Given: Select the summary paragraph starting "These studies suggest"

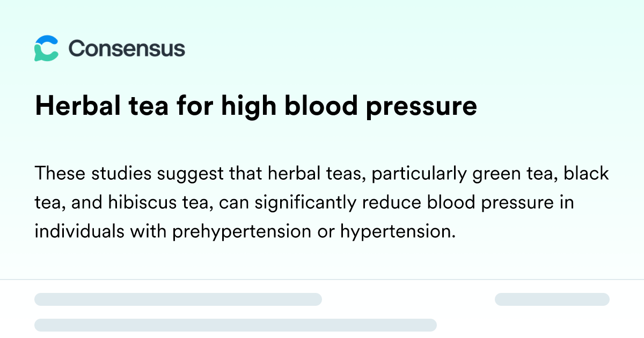Looking at the screenshot, I should point(322,203).
